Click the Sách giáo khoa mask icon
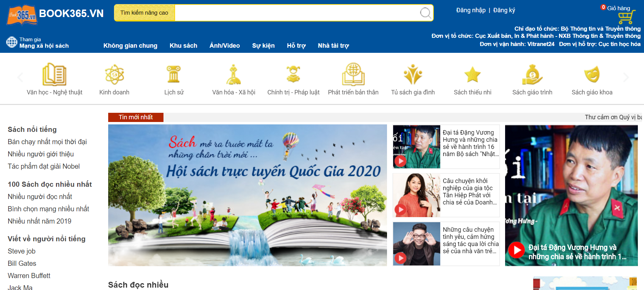644x290 pixels. click(592, 75)
